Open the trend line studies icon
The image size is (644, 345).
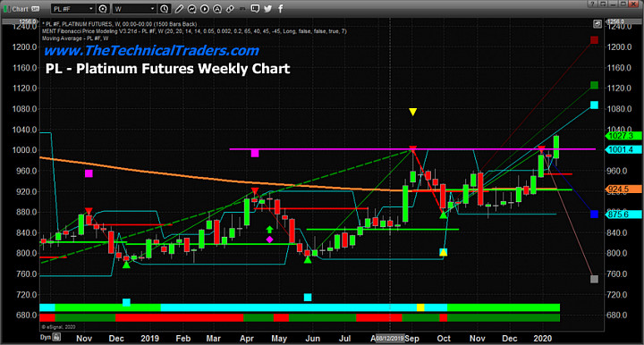pos(191,9)
